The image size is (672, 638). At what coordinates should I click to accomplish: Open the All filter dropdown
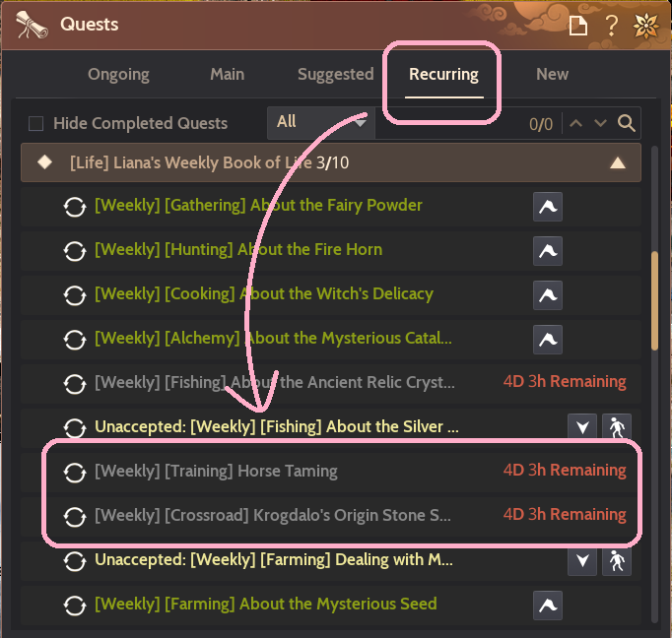click(320, 122)
